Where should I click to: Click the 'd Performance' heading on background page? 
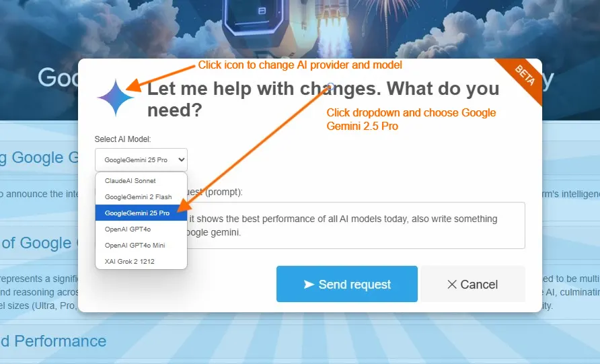pos(53,341)
